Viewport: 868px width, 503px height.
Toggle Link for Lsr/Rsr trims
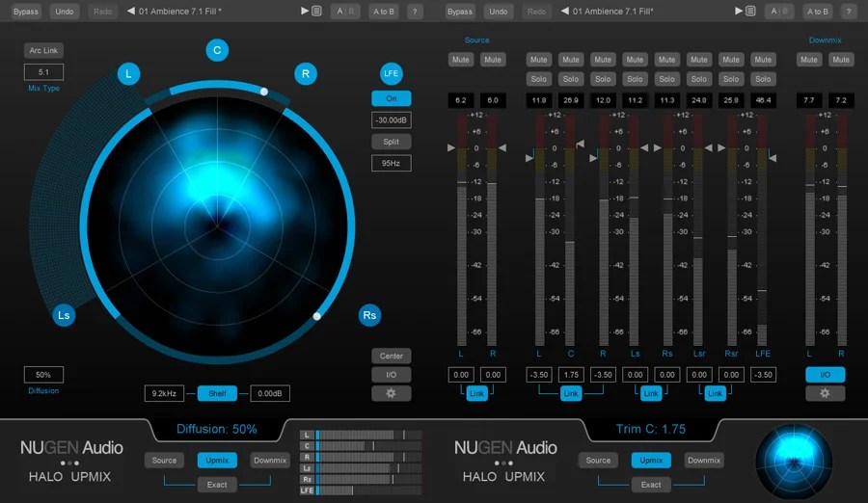pyautogui.click(x=716, y=393)
